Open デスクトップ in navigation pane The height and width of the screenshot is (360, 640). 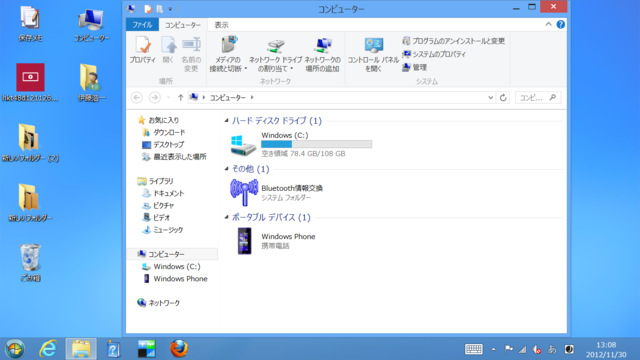coord(163,144)
